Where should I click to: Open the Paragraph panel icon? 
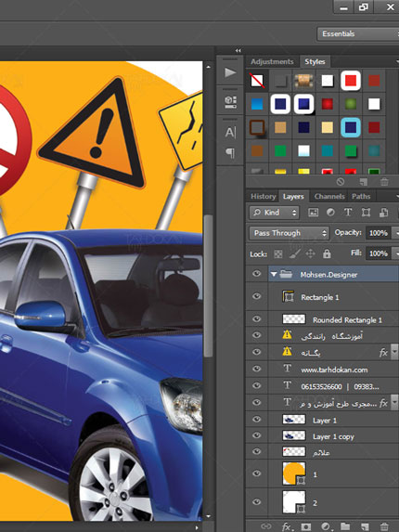click(x=230, y=153)
